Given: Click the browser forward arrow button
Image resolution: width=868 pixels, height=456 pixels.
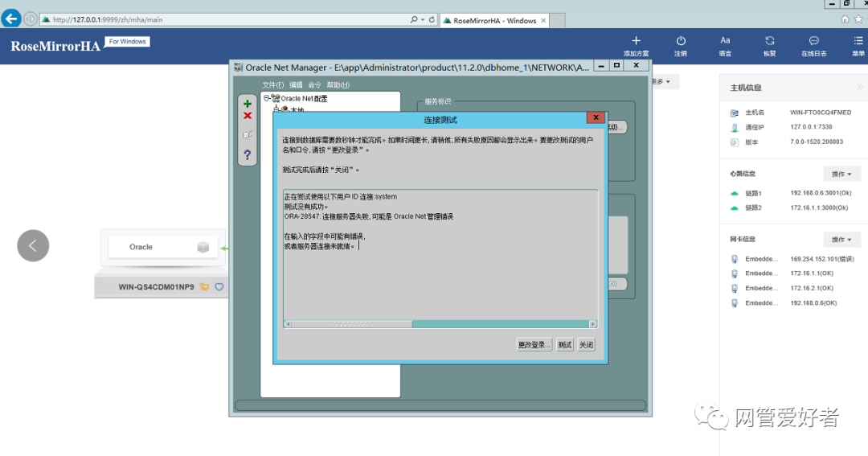Looking at the screenshot, I should point(31,18).
